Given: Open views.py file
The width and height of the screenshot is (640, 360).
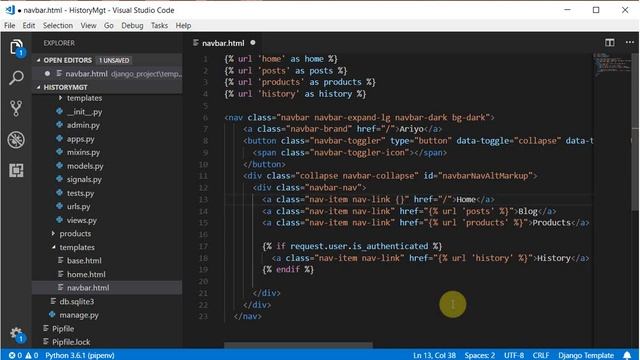Looking at the screenshot, I should [x=82, y=220].
